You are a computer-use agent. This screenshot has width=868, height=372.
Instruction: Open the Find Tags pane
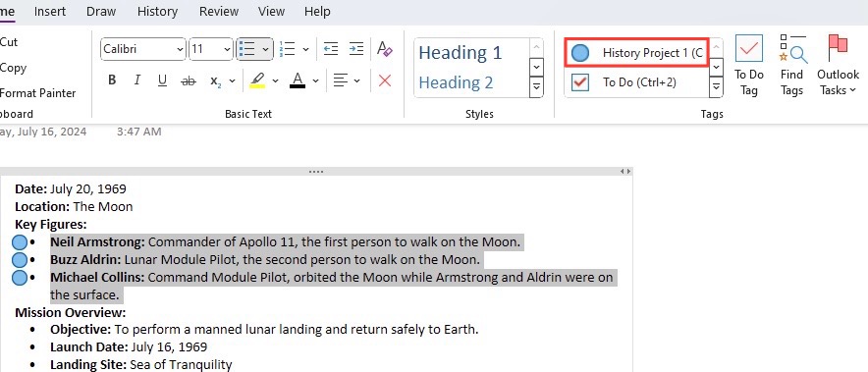click(791, 65)
